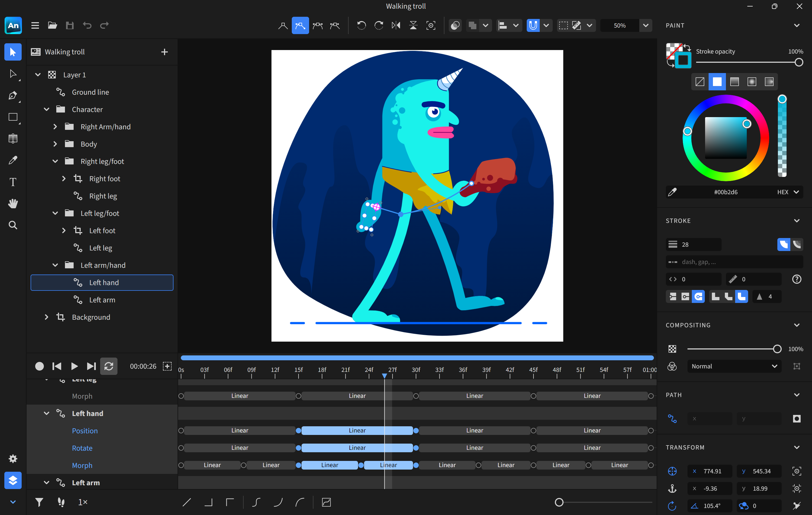Expand the Right Arm/hand folder
Image resolution: width=812 pixels, height=515 pixels.
pyautogui.click(x=55, y=126)
